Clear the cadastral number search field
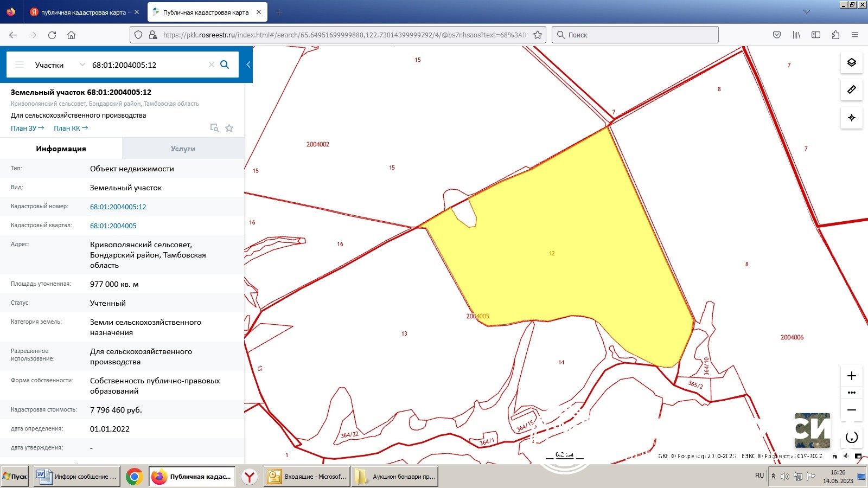868x488 pixels. (211, 65)
